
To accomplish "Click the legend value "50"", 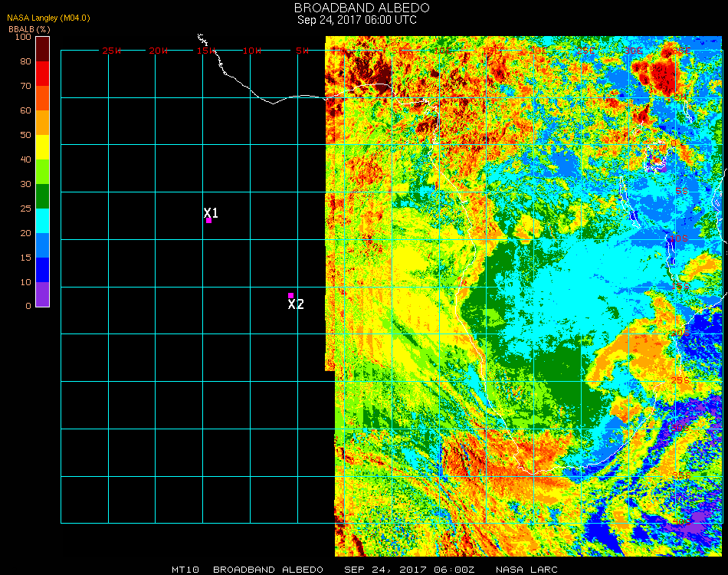I will [x=25, y=135].
